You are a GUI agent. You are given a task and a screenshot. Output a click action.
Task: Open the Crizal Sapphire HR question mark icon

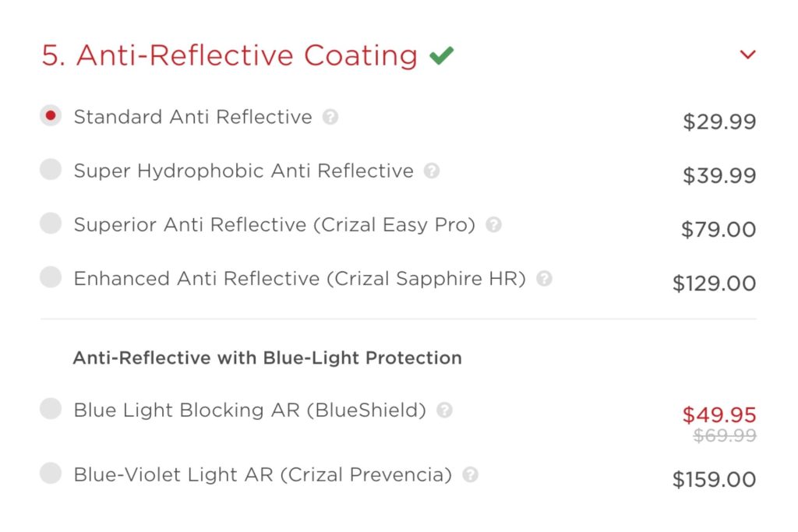tap(546, 278)
